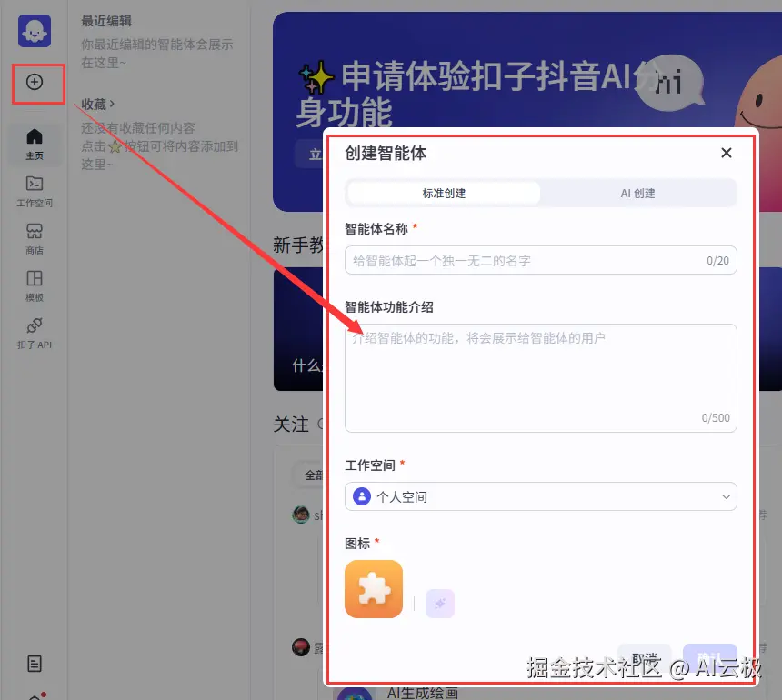The width and height of the screenshot is (782, 700).
Task: Click the Coze logo icon
Action: 35,31
